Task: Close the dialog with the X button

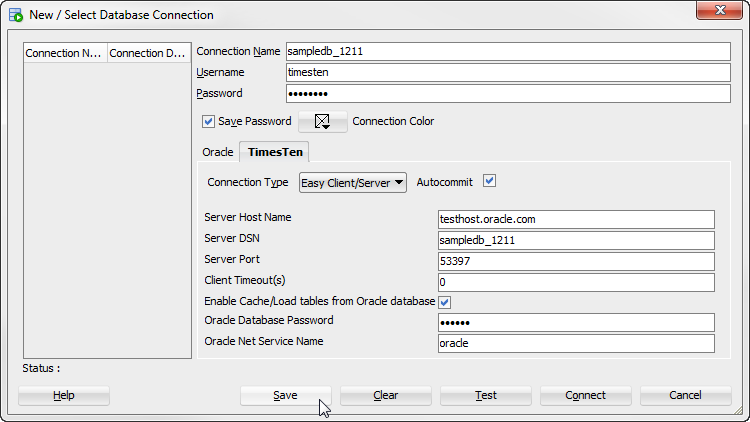Action: 720,10
